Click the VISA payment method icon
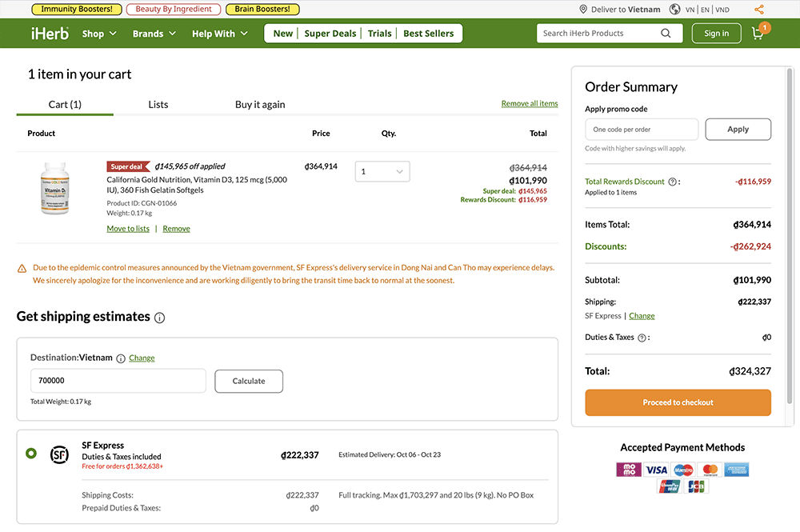 coord(655,470)
